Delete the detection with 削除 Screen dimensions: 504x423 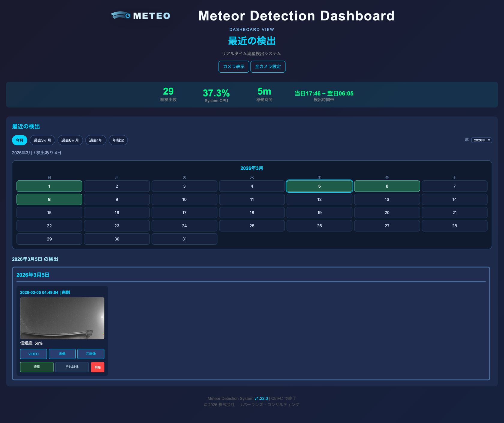(x=97, y=367)
